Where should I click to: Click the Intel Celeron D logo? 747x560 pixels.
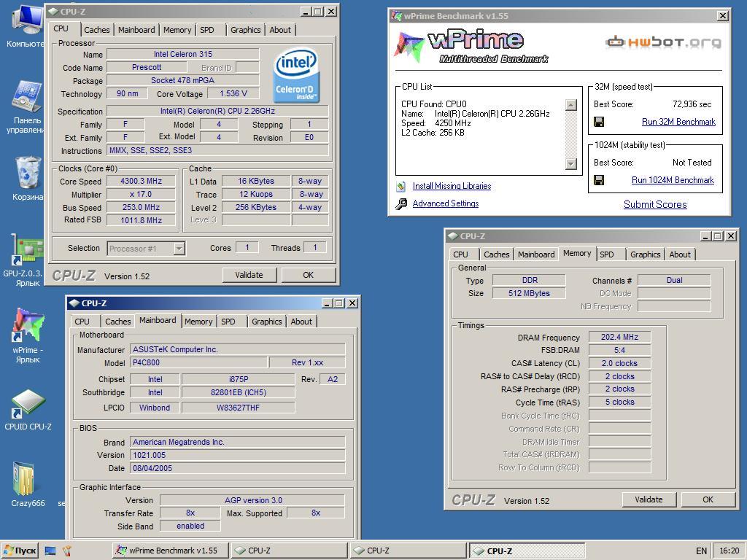296,75
